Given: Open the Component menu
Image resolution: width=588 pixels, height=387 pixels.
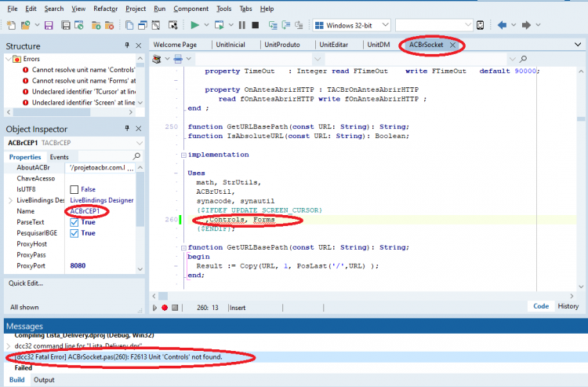Looking at the screenshot, I should click(191, 9).
